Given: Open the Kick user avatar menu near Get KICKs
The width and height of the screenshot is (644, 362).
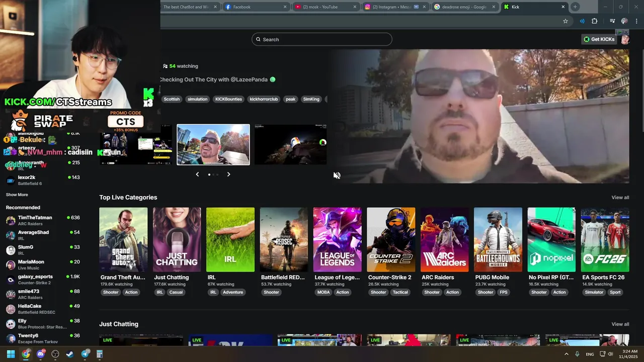Looking at the screenshot, I should point(625,39).
